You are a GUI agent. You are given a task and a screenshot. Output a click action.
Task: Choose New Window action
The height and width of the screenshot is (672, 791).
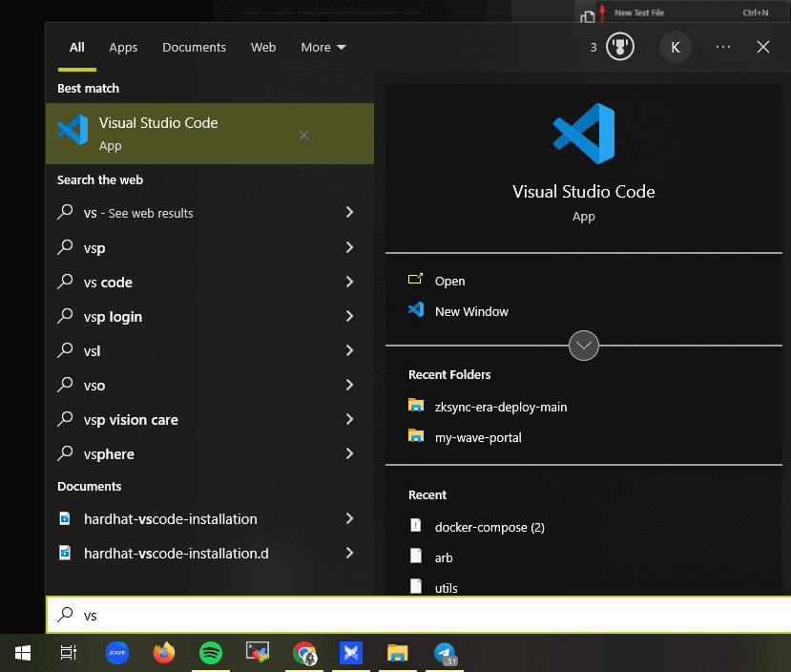471,312
